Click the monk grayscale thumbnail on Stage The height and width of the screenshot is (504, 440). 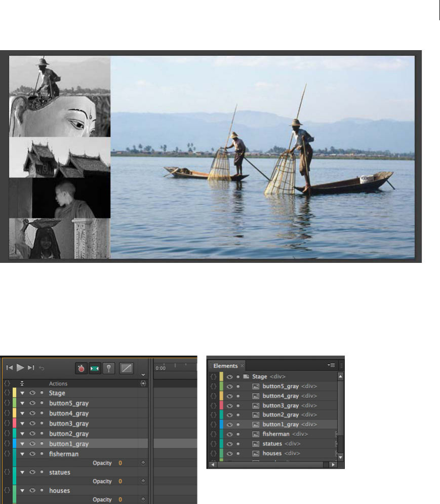pos(60,198)
